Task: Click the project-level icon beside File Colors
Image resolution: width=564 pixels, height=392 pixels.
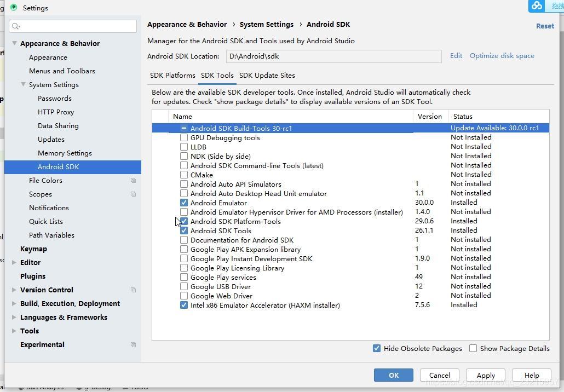Action: [133, 181]
